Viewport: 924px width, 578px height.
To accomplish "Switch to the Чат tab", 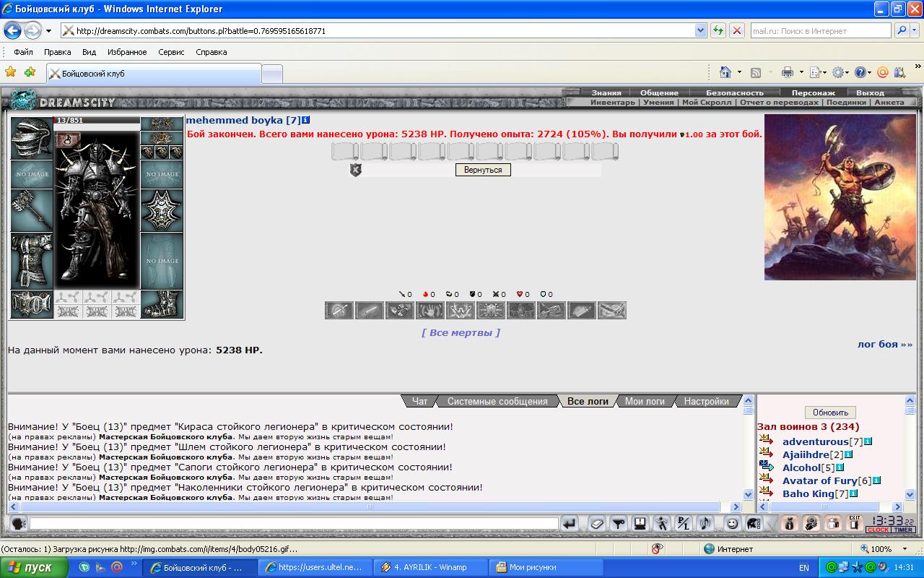I will coord(419,401).
